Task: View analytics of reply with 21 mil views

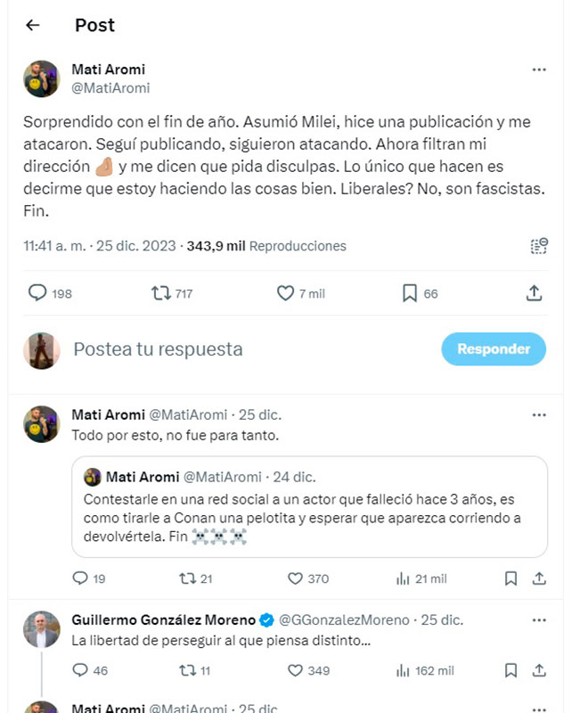Action: [x=404, y=578]
